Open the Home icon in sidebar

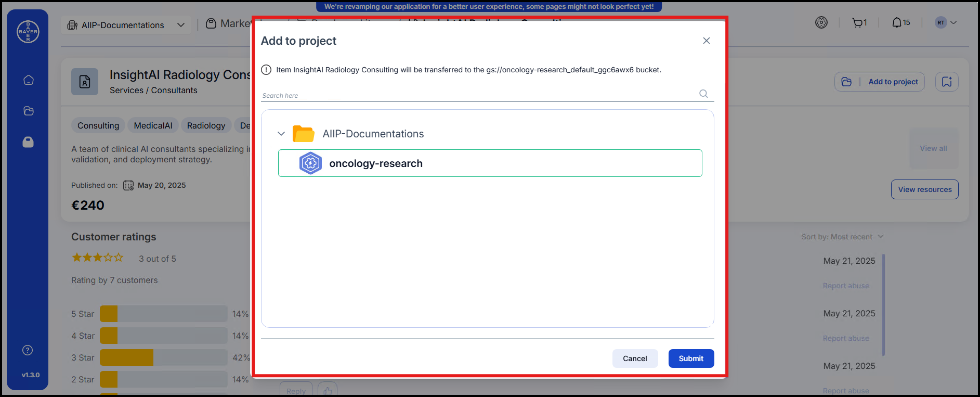tap(29, 80)
